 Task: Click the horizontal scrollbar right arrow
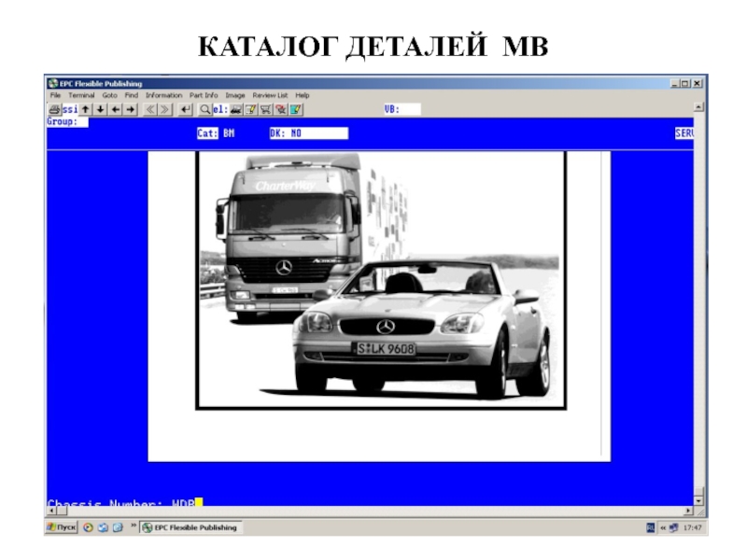(688, 511)
